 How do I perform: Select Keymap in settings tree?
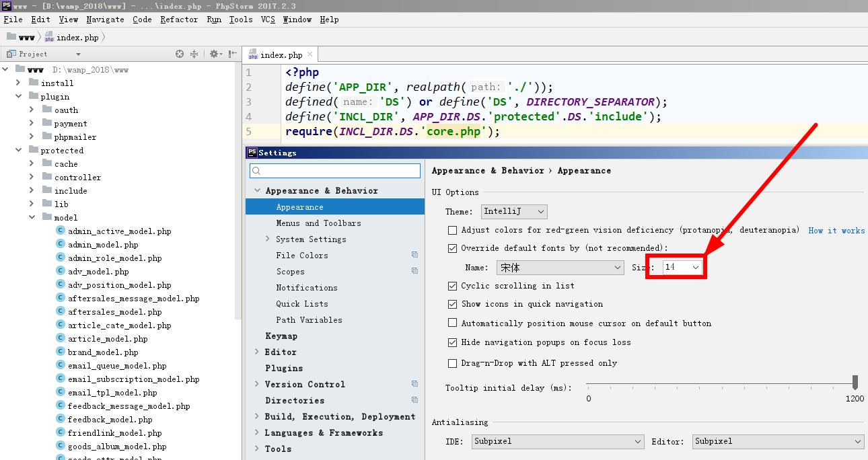[281, 336]
